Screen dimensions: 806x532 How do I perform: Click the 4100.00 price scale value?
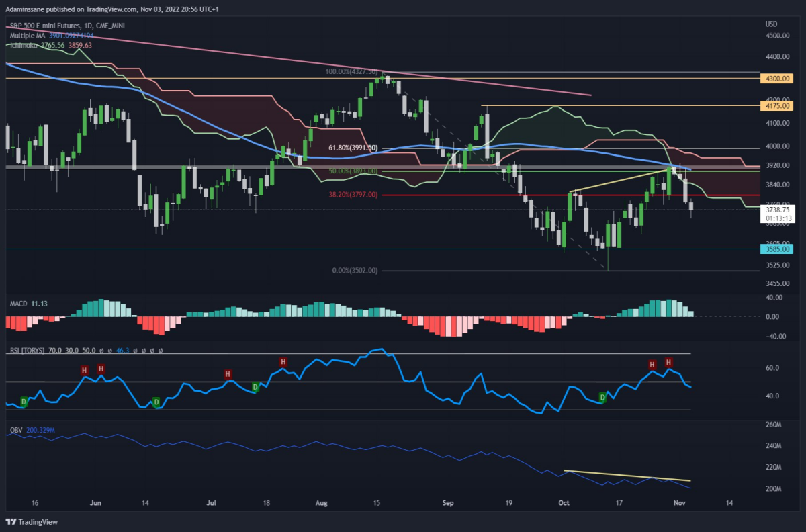[778, 124]
